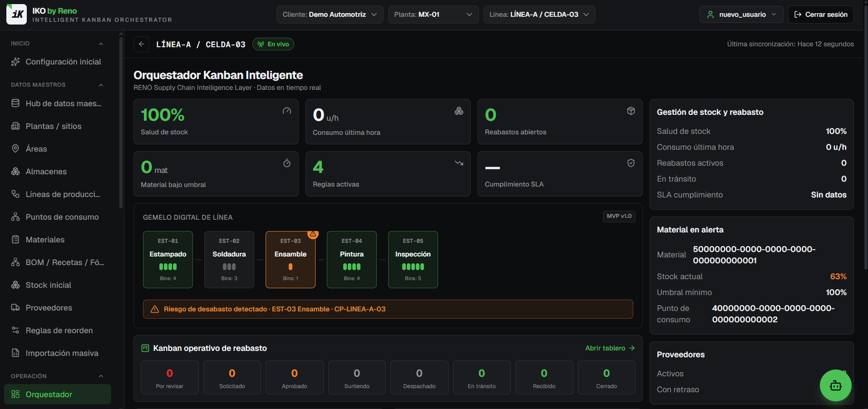Image resolution: width=868 pixels, height=409 pixels.
Task: Open the floating robot assistant button
Action: [835, 385]
